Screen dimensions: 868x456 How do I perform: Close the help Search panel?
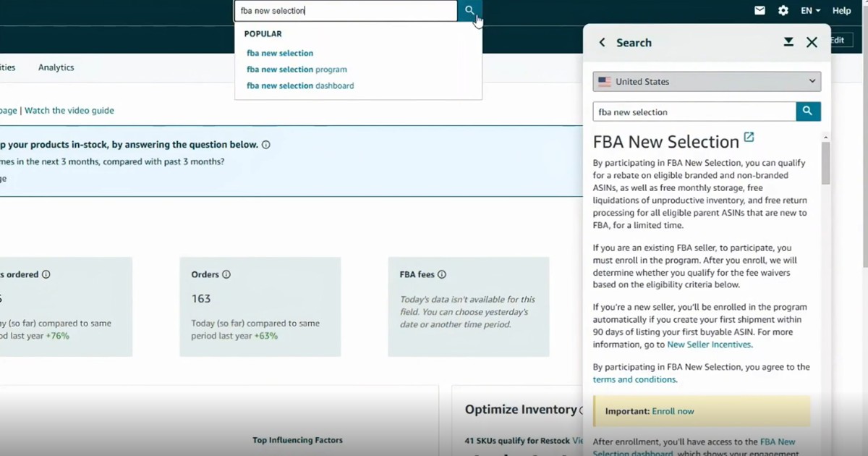[812, 43]
